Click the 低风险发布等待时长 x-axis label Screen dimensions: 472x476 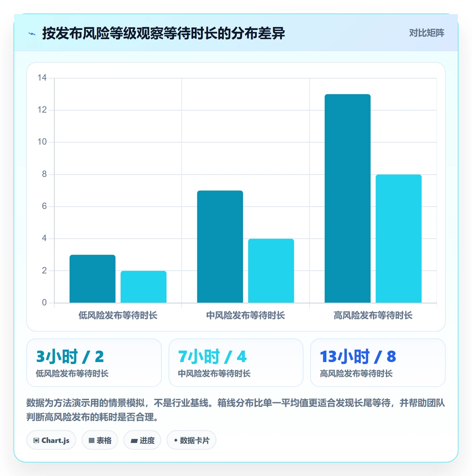[x=118, y=316]
